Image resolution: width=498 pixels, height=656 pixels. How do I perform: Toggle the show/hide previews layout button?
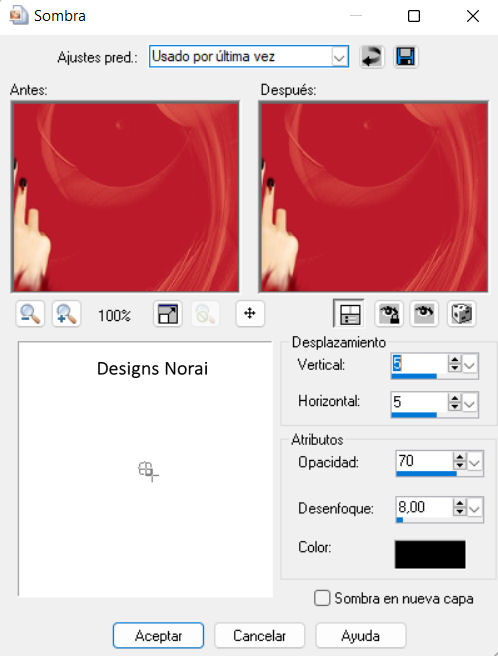(x=349, y=313)
